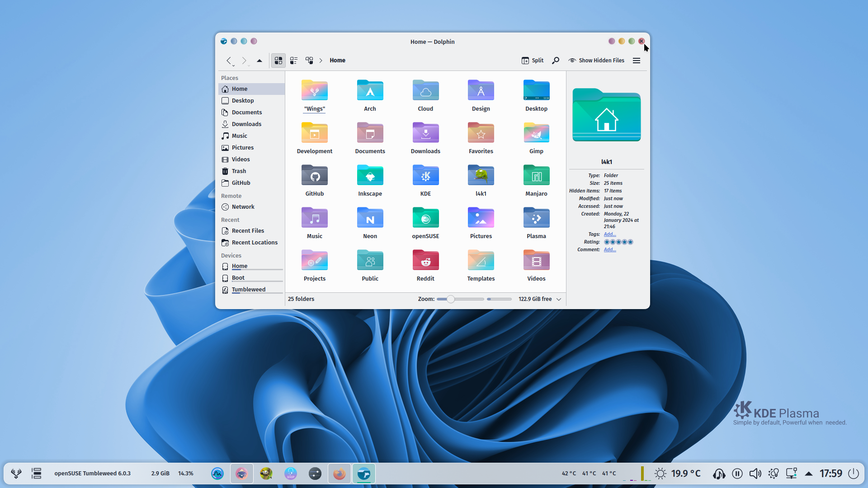This screenshot has height=488, width=868.
Task: Open GitHub place in sidebar
Action: [x=251, y=183]
